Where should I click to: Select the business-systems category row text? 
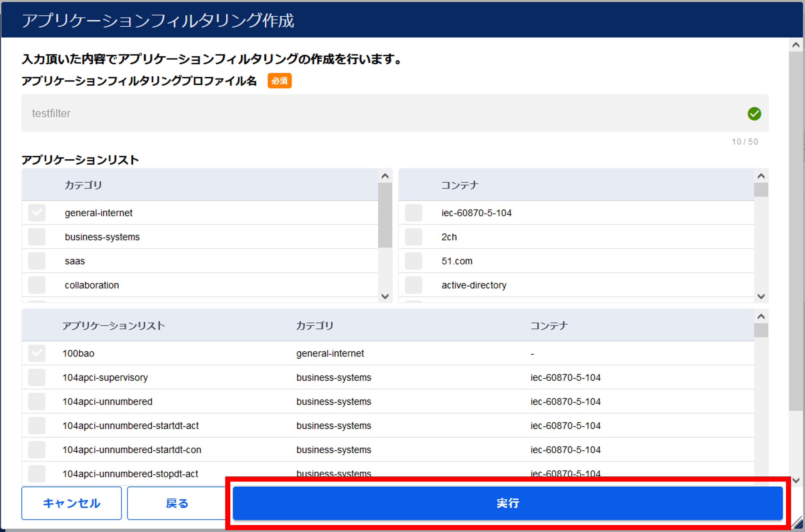point(102,237)
